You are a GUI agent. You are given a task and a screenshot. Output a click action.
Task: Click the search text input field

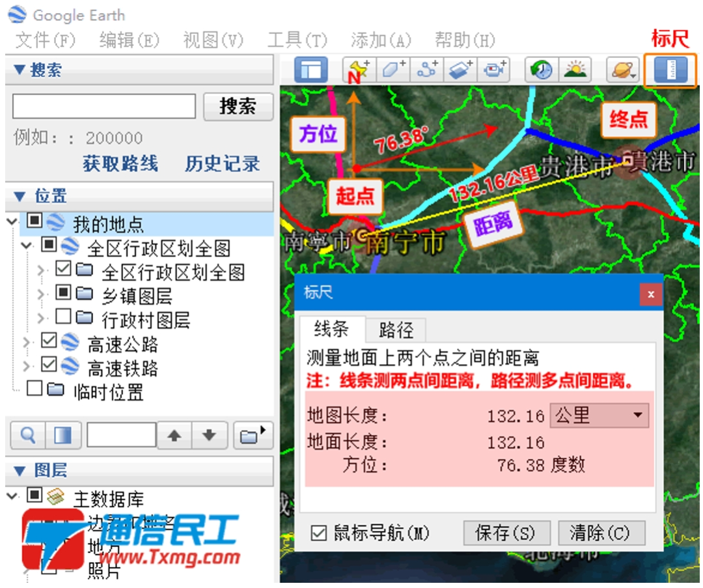[x=104, y=106]
